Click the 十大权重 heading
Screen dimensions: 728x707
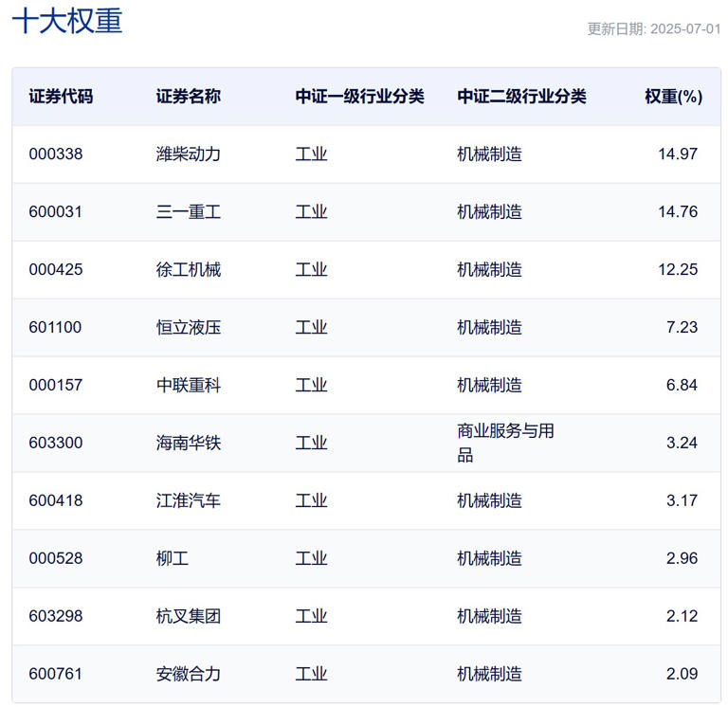click(67, 21)
